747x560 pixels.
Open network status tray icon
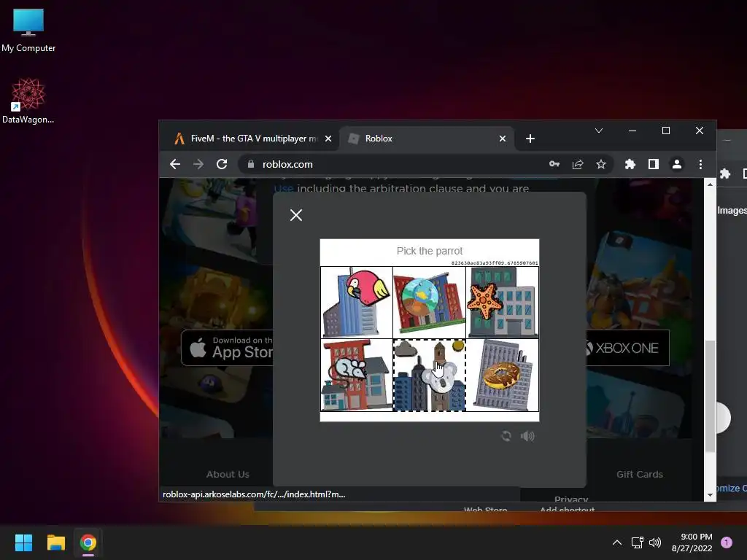point(637,542)
